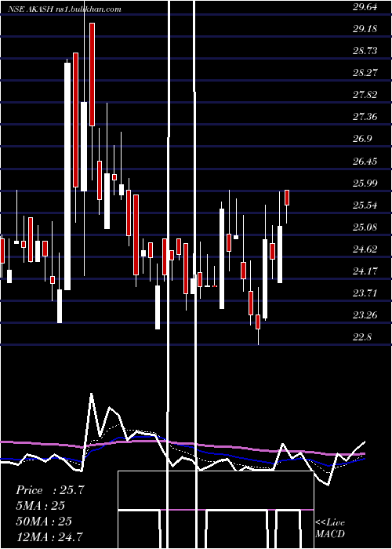The width and height of the screenshot is (392, 549).
Task: Click the 23.26 price axis label
Action: pyautogui.click(x=365, y=314)
